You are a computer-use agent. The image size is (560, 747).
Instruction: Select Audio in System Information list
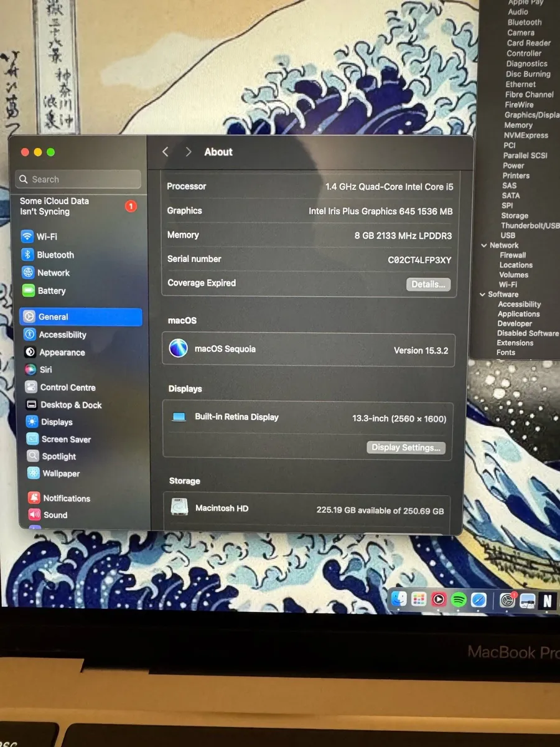point(518,12)
